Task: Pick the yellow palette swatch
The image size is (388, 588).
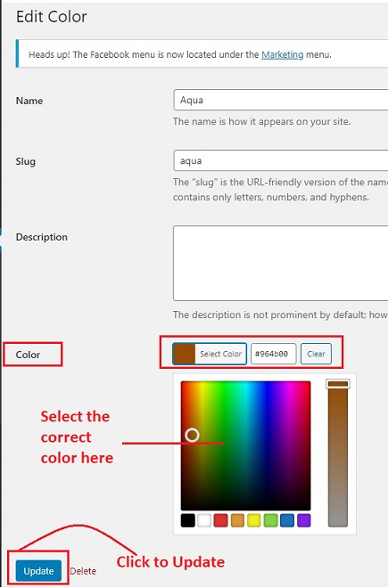Action: [x=254, y=520]
